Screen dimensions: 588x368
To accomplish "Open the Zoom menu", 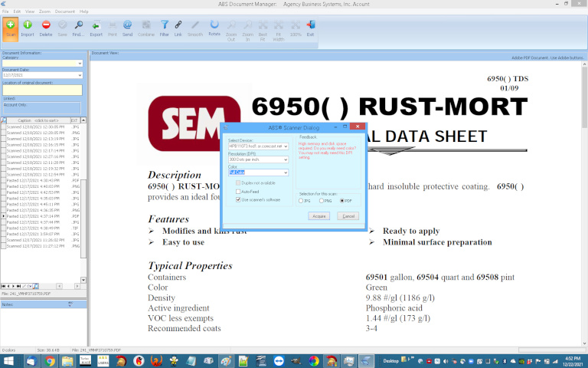I will (44, 11).
